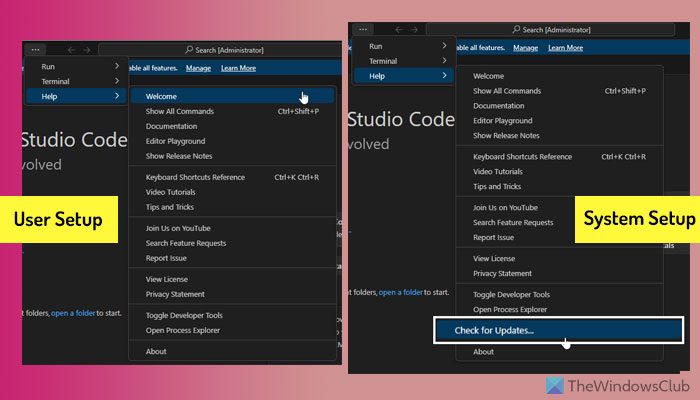Expand Run submenu in User Setup window
The width and height of the screenshot is (700, 400).
(77, 67)
